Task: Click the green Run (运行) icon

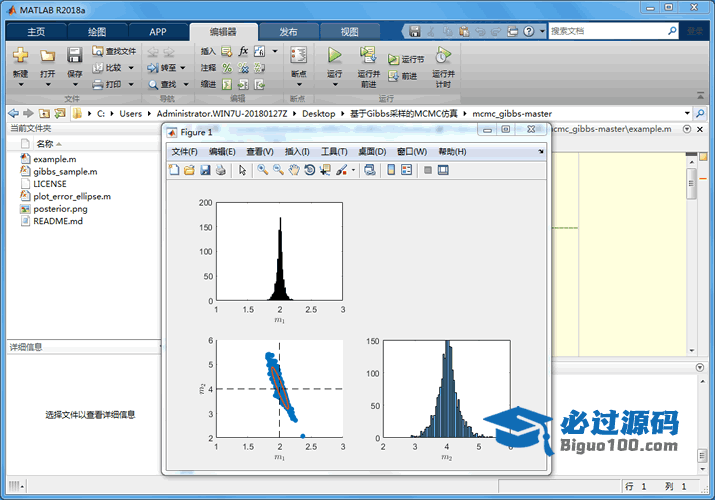Action: coord(334,55)
